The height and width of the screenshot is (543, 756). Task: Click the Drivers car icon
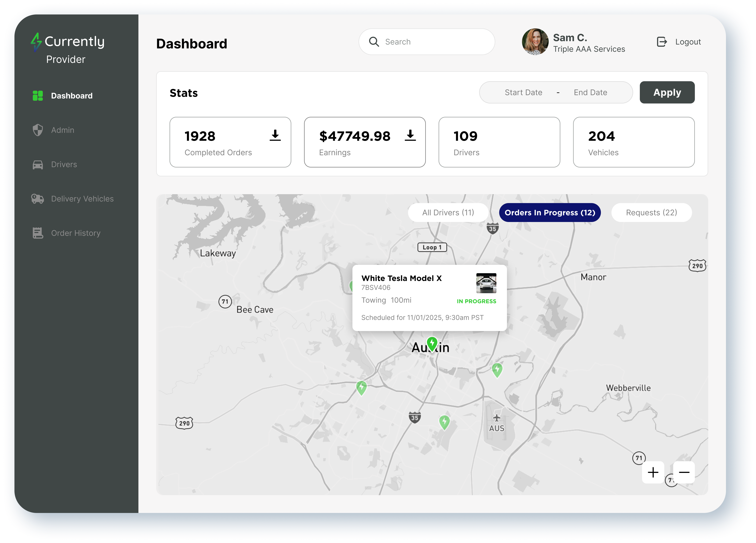[x=38, y=165]
